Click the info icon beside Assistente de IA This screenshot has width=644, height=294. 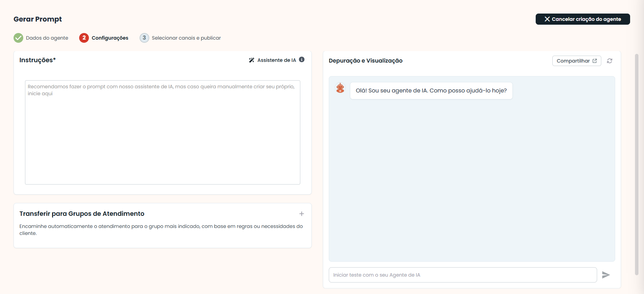click(x=302, y=59)
